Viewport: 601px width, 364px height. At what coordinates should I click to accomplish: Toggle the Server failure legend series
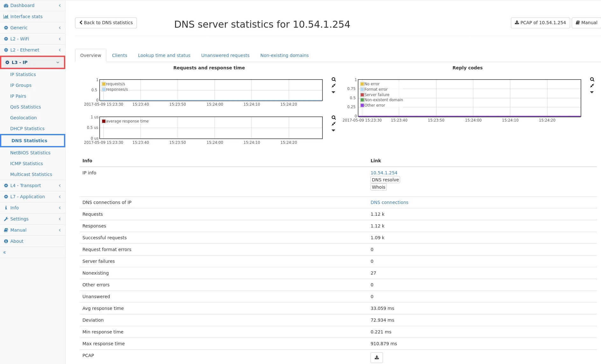click(362, 95)
